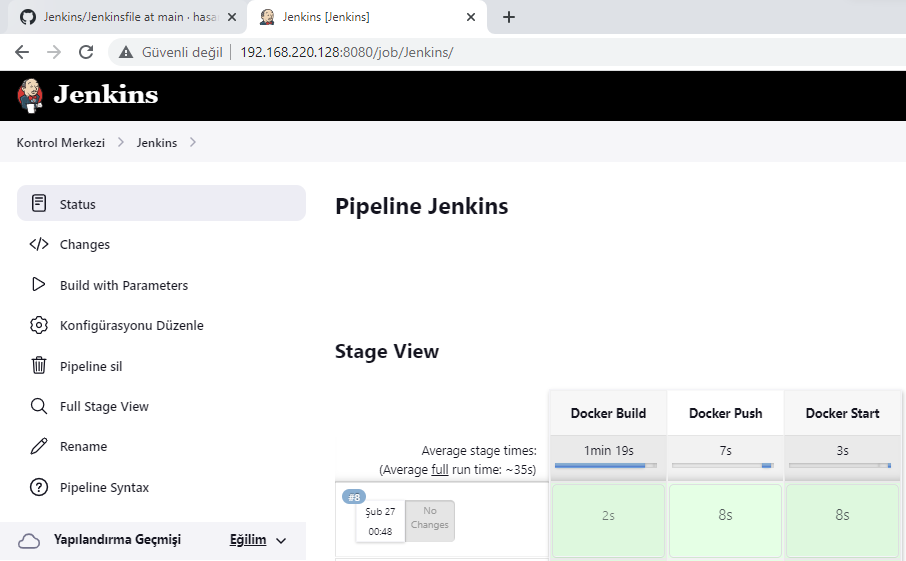906x561 pixels.
Task: Click the underlined full run time text
Action: point(440,469)
